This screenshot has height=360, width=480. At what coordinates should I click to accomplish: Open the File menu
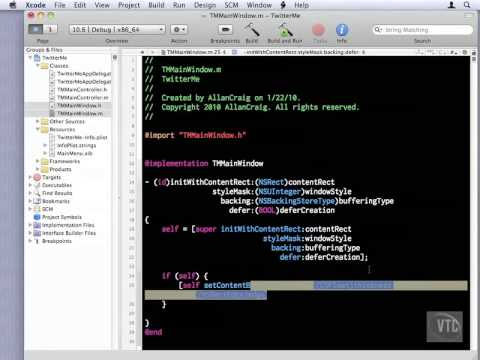(x=60, y=5)
